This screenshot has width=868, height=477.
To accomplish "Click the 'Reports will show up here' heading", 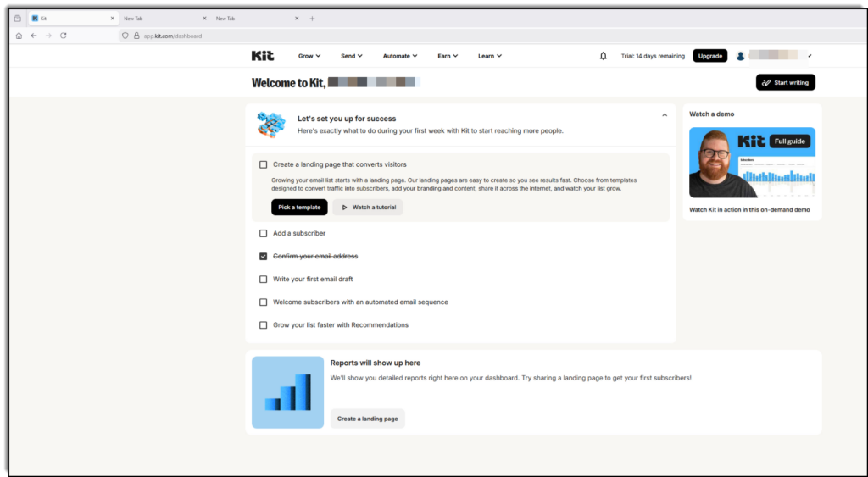I will pyautogui.click(x=376, y=363).
